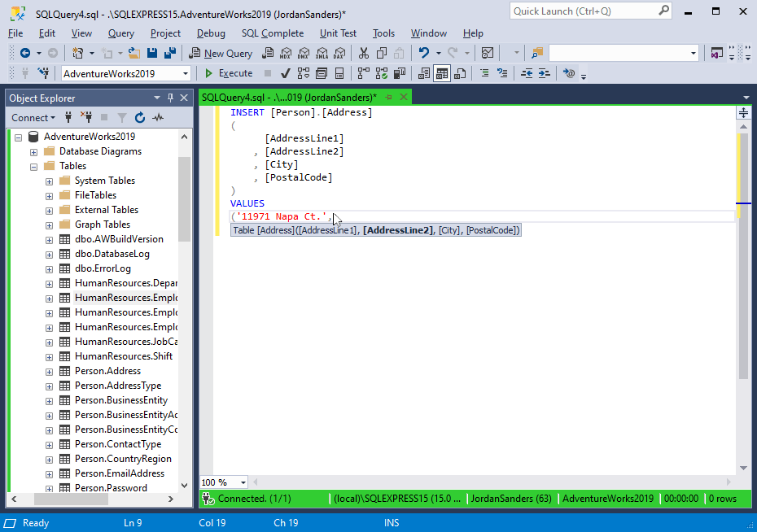Switch to Results to File mode
757x532 pixels.
coord(460,73)
